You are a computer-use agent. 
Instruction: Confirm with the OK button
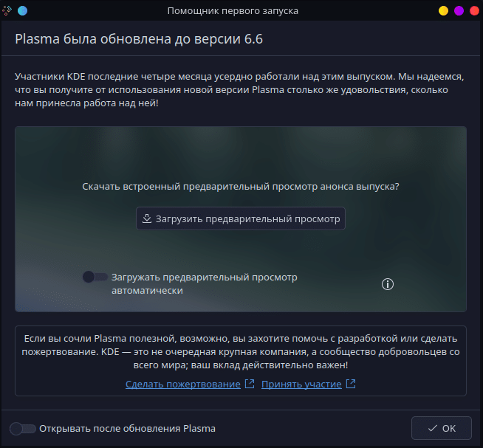click(x=442, y=428)
